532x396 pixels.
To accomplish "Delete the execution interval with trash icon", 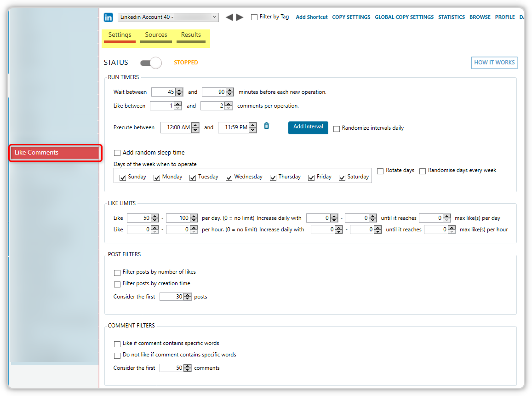I will tap(267, 126).
